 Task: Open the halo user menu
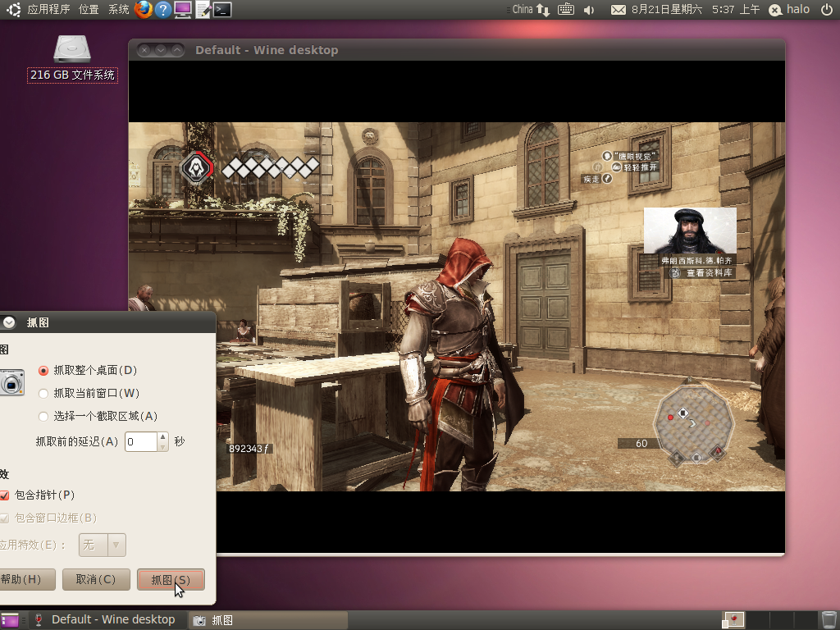(x=790, y=10)
